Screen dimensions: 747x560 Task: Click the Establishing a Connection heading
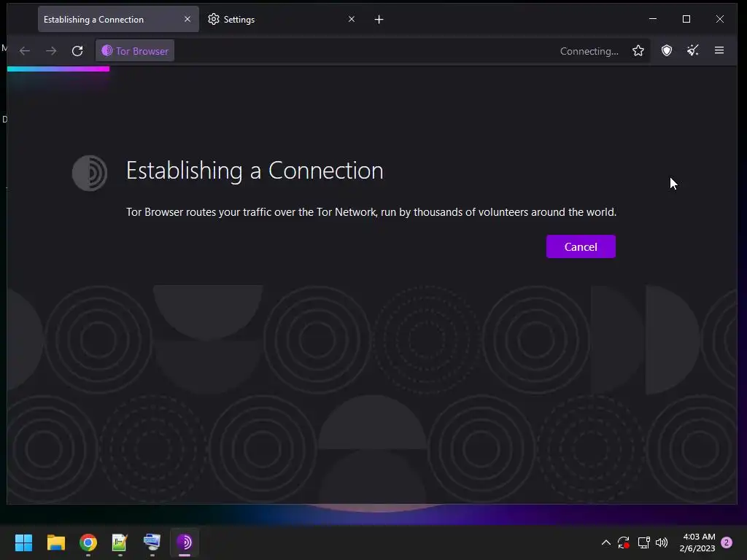[x=255, y=171]
